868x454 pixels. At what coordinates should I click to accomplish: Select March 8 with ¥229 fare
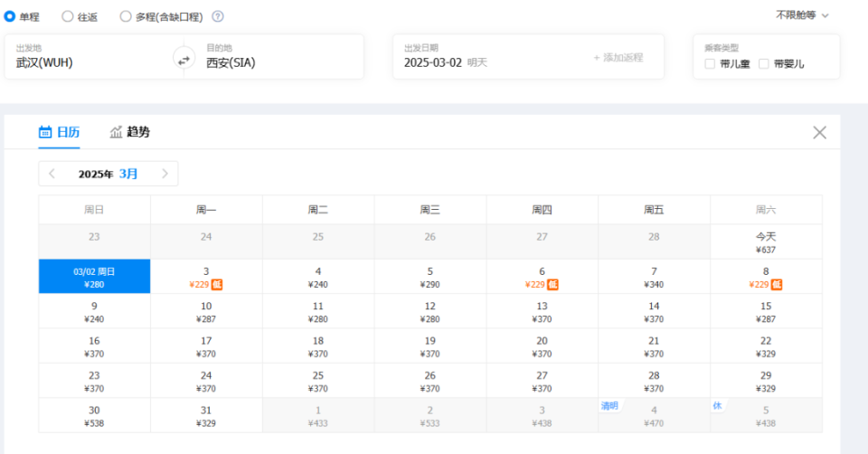[766, 276]
